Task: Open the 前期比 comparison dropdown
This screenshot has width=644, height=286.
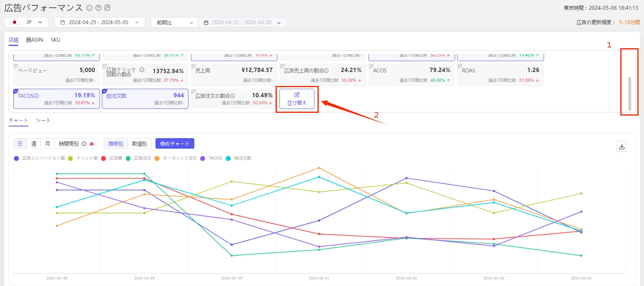Action: point(175,23)
